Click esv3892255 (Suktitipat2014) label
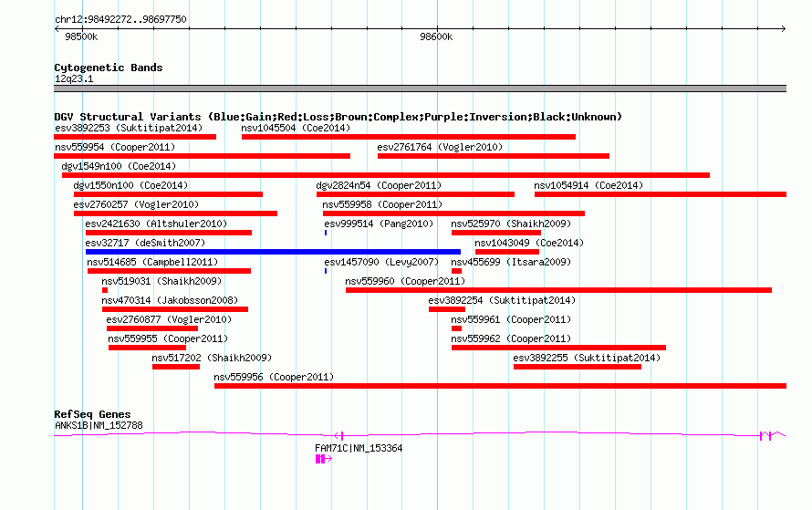This screenshot has width=812, height=510. pos(588,358)
